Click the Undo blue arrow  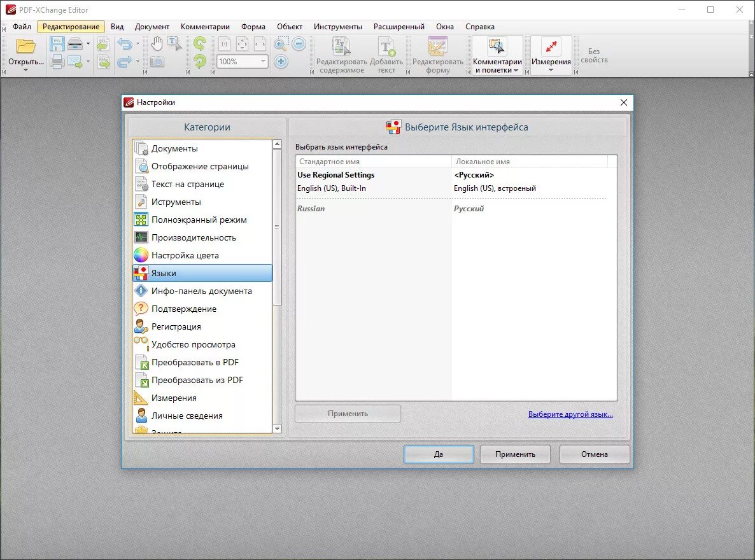point(125,45)
